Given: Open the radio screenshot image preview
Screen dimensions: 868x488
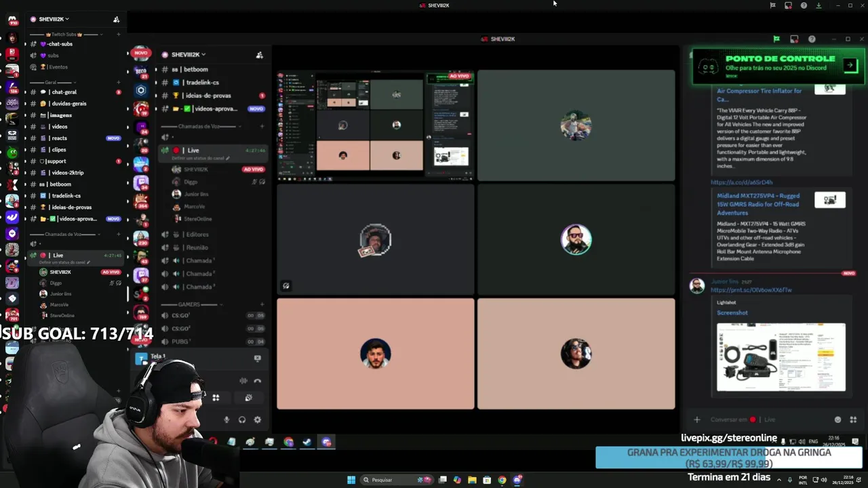Looking at the screenshot, I should (x=781, y=357).
